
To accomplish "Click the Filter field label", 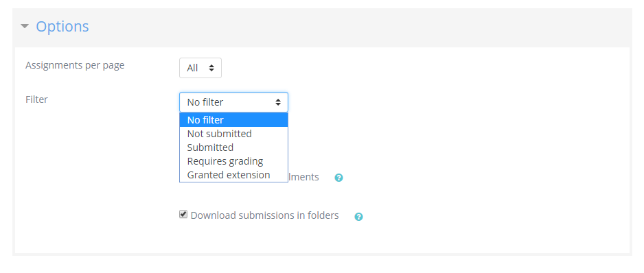I will click(x=36, y=99).
